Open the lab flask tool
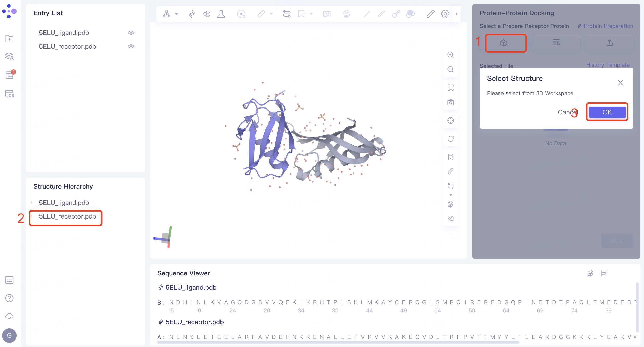 point(221,14)
